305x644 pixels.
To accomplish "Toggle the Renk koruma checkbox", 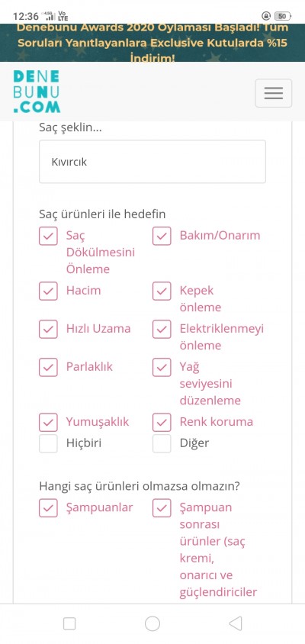I will (x=162, y=422).
